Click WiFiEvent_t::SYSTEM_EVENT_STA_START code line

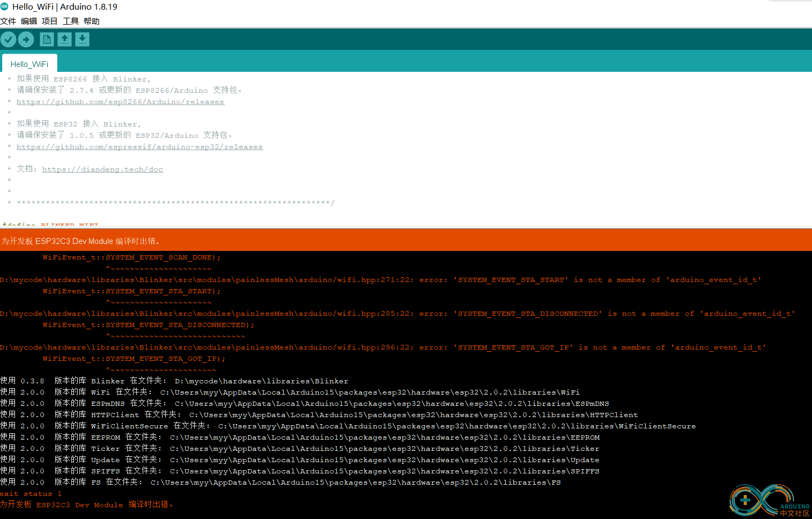pos(131,291)
